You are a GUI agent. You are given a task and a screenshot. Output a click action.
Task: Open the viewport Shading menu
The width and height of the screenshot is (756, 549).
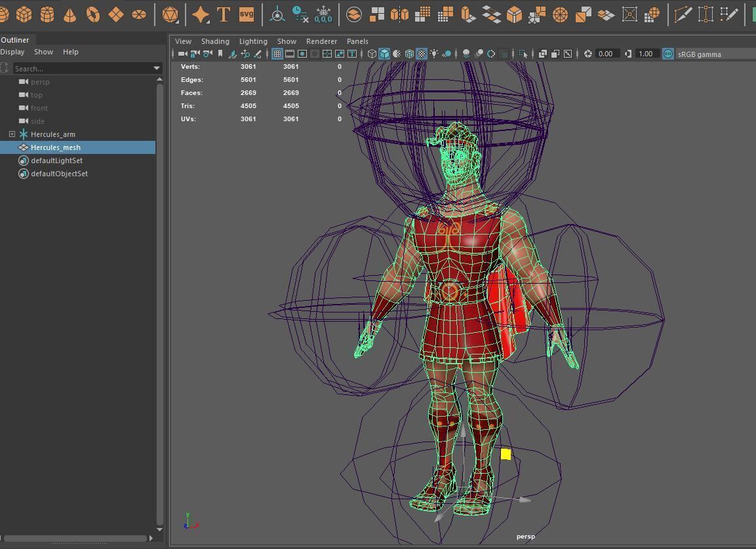tap(216, 41)
